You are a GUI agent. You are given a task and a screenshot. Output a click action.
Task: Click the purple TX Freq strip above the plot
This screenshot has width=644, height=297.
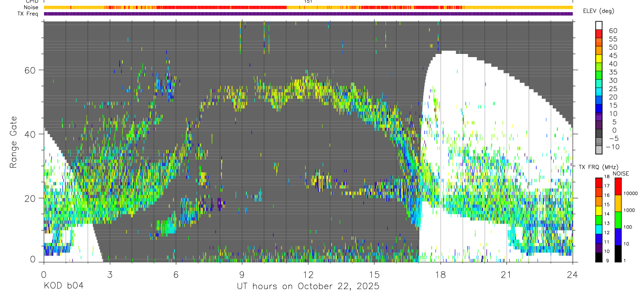pyautogui.click(x=308, y=14)
